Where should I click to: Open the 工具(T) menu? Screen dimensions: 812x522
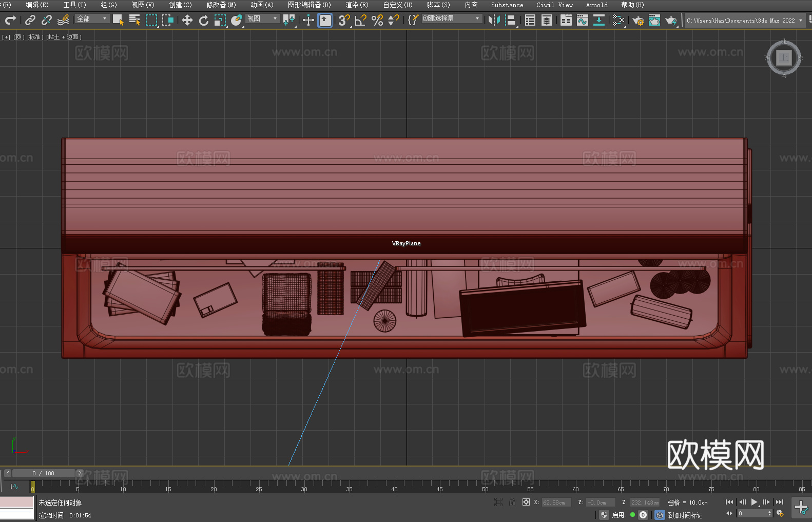click(75, 5)
